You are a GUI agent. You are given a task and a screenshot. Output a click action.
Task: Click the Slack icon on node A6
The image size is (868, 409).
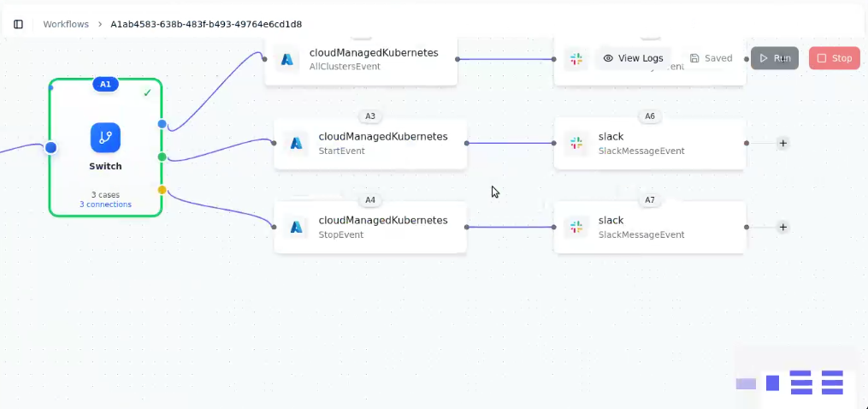576,143
